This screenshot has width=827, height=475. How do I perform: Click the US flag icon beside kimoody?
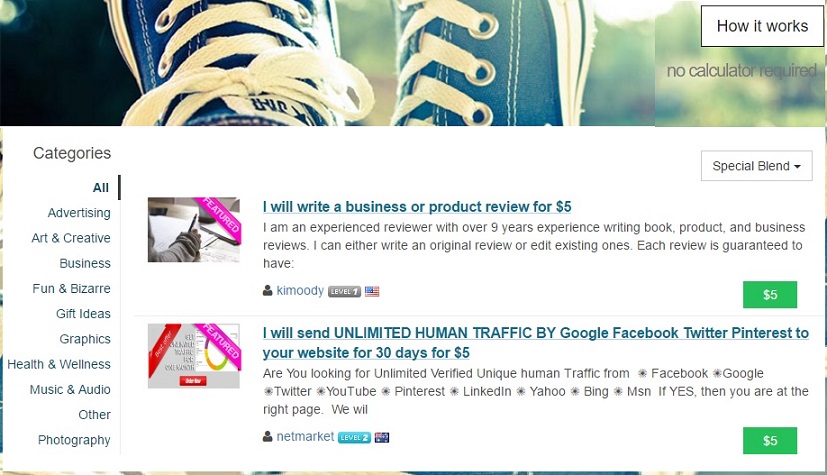pos(372,291)
